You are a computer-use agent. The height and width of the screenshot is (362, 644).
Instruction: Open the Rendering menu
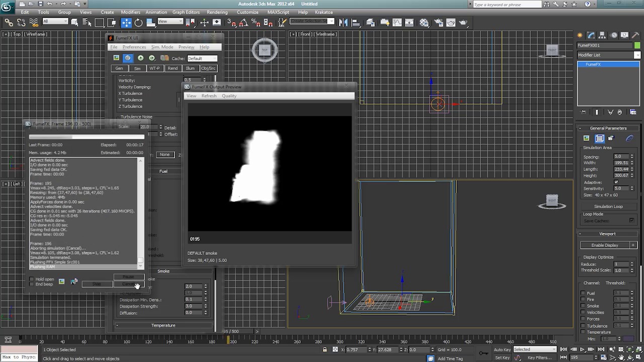(217, 12)
